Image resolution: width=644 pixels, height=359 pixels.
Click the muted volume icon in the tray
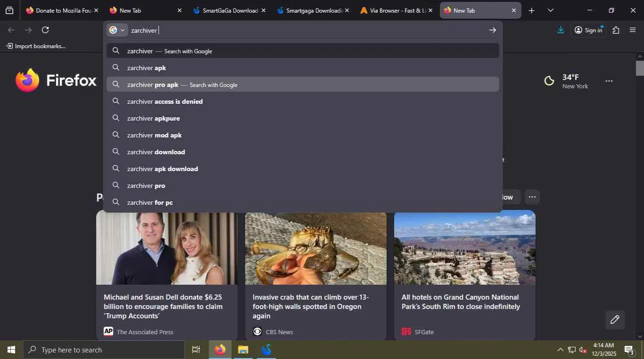pyautogui.click(x=583, y=350)
